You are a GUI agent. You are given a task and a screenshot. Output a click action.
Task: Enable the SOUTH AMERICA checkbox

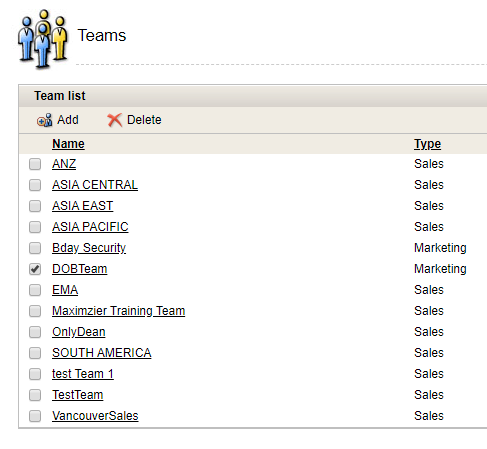[x=35, y=353]
